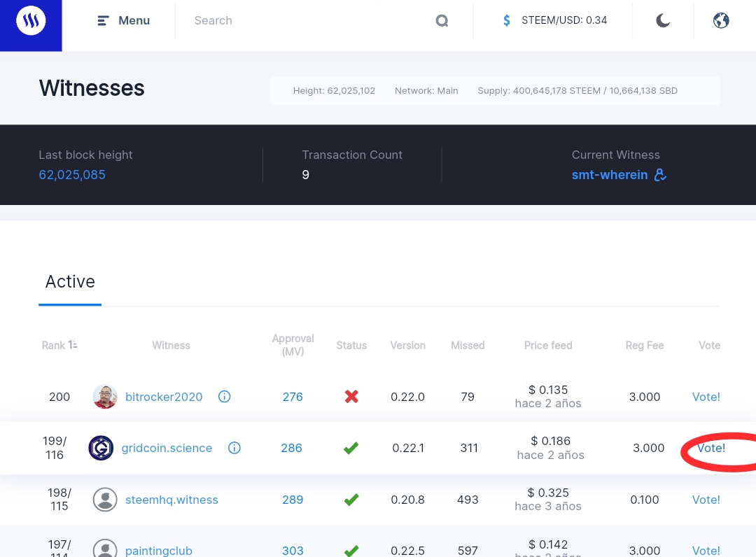Click the Version column header
756x557 pixels.
[408, 345]
